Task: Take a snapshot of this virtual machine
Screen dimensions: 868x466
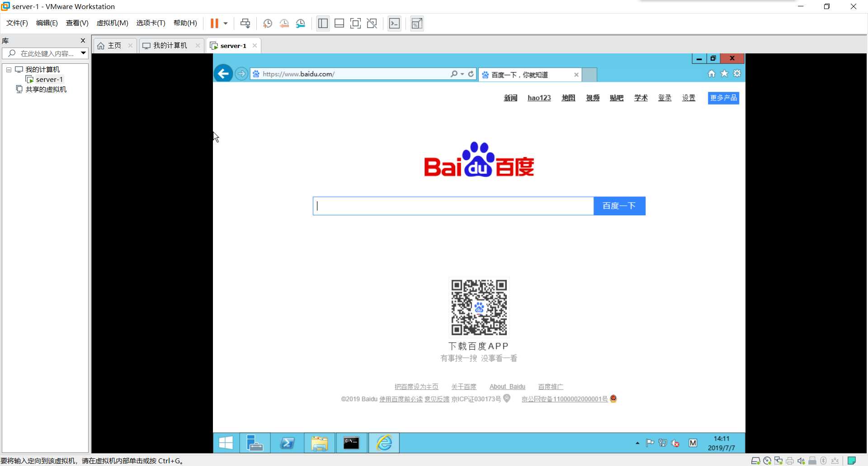Action: [x=268, y=24]
